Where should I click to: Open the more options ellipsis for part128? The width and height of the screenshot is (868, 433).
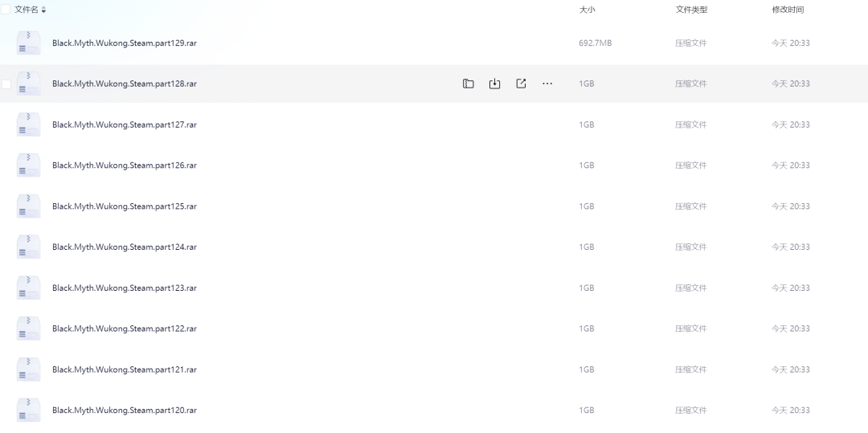click(547, 84)
